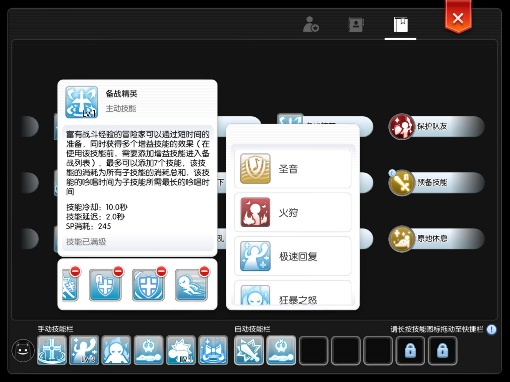Add 极速回复 to the prep list
Viewport: 510px width, 382px height.
[x=293, y=256]
